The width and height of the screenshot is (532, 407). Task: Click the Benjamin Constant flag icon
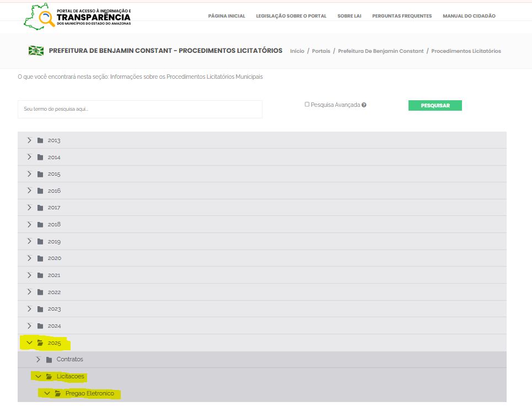click(x=36, y=51)
